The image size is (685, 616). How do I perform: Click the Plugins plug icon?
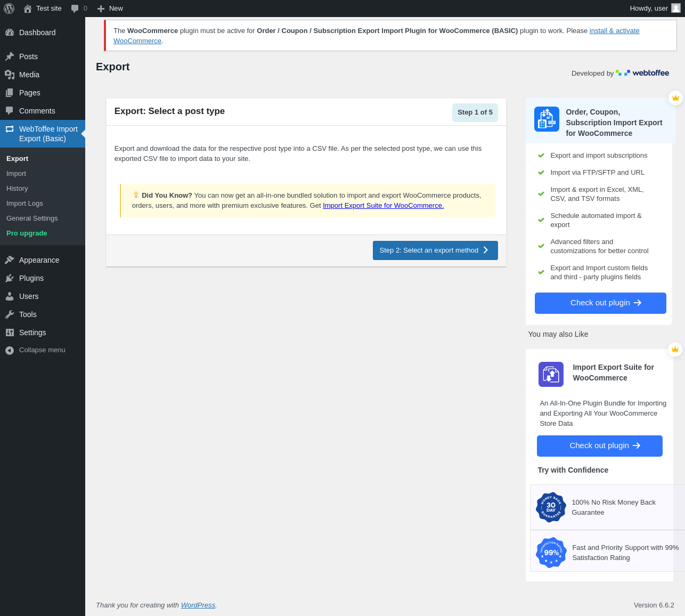(x=10, y=278)
